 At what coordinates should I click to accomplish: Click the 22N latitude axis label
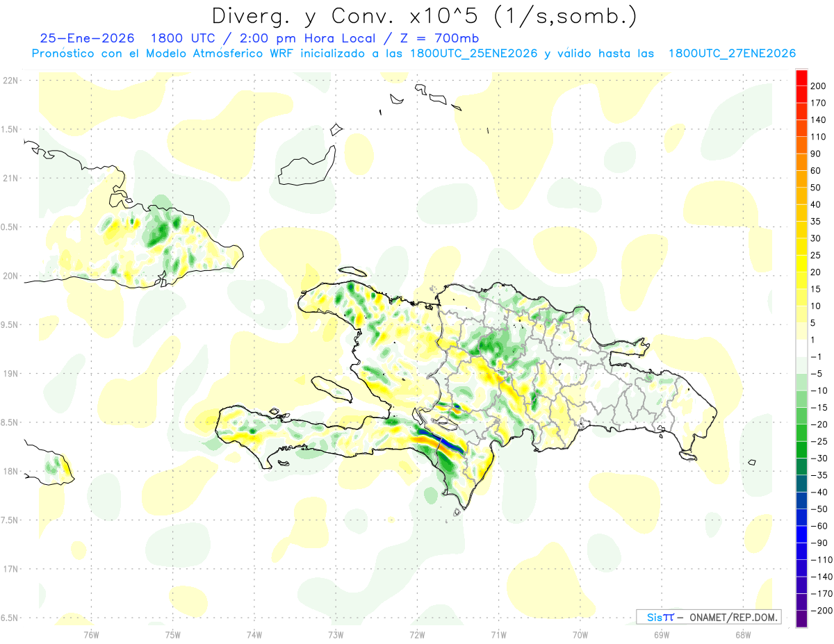coord(11,81)
